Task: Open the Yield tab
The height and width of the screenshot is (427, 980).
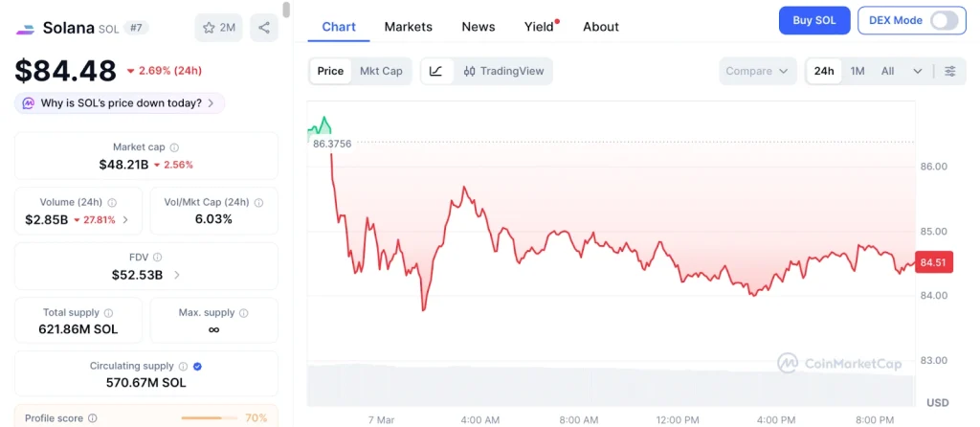Action: pyautogui.click(x=540, y=27)
